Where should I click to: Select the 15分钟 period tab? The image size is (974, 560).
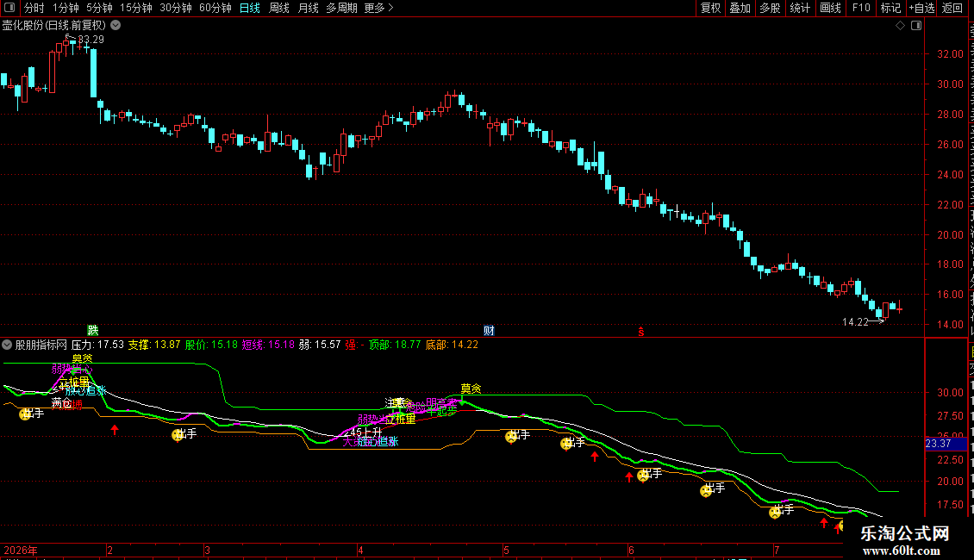pos(136,8)
